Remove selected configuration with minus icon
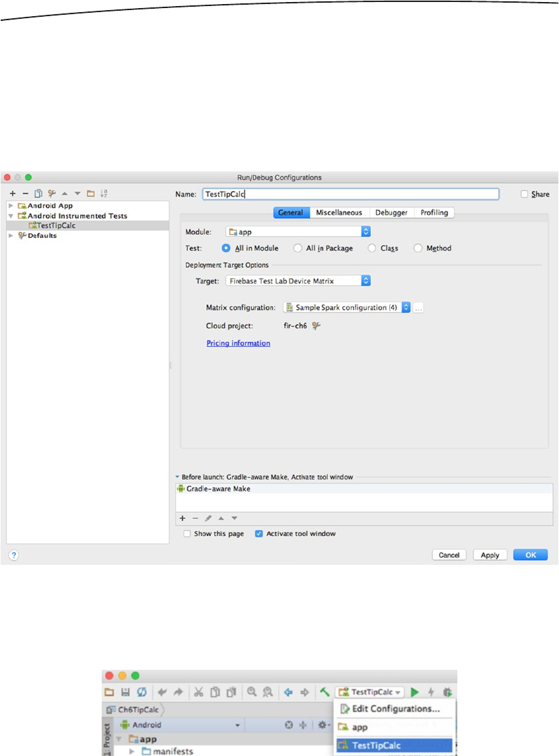Screen dimensions: 559x756 (26, 193)
